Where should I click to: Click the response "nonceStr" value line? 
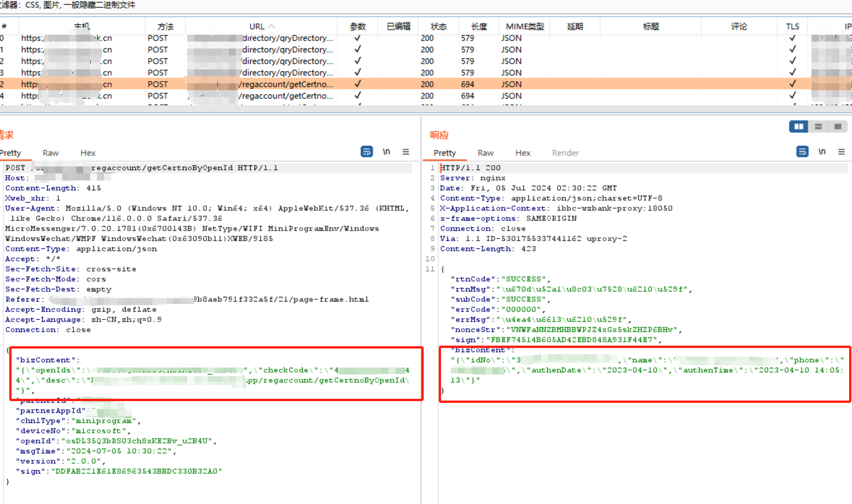(x=566, y=330)
